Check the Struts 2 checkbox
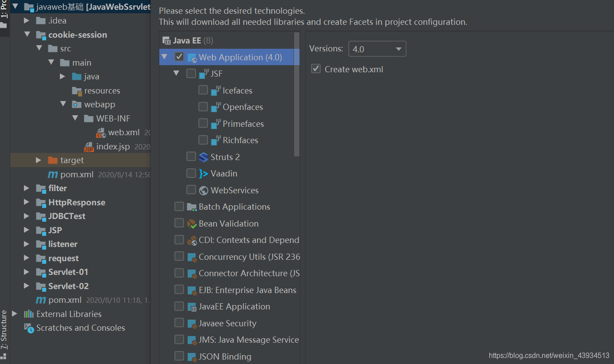614x364 pixels. (x=191, y=156)
